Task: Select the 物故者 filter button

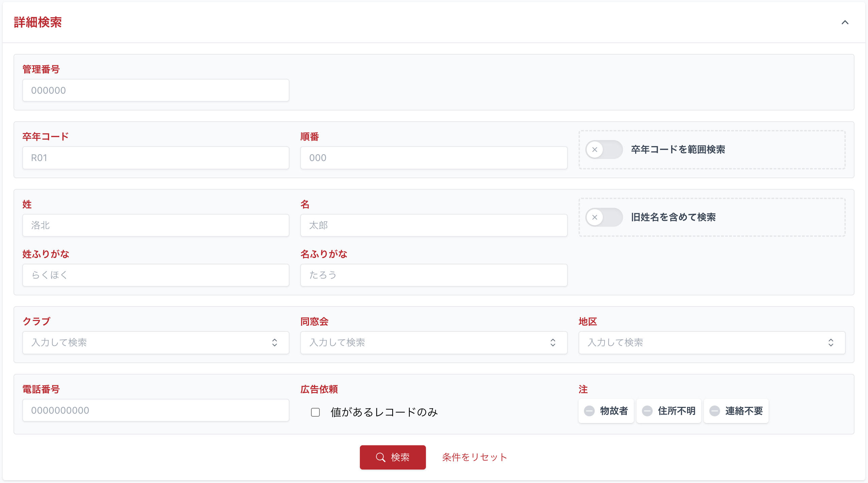Action: coord(606,411)
